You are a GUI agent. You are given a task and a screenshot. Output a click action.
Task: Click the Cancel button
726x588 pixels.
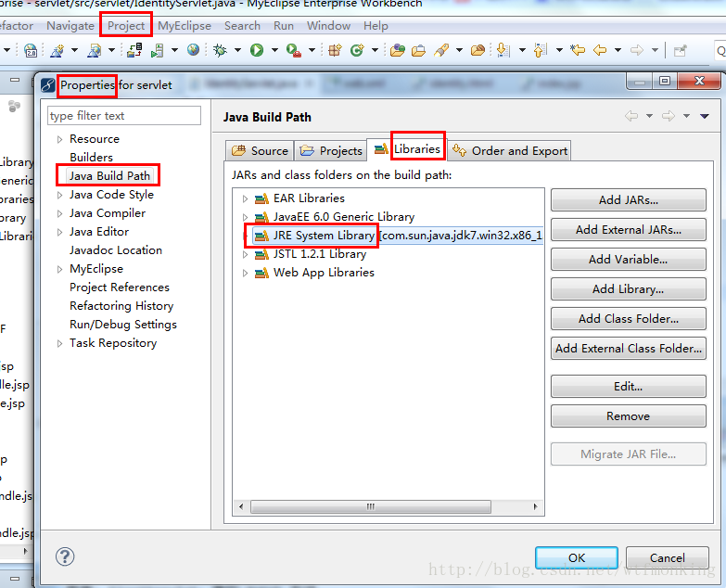[668, 558]
